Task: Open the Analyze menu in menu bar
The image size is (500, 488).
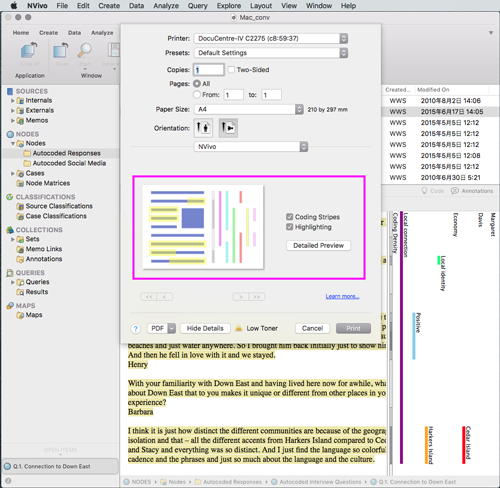Action: [166, 6]
